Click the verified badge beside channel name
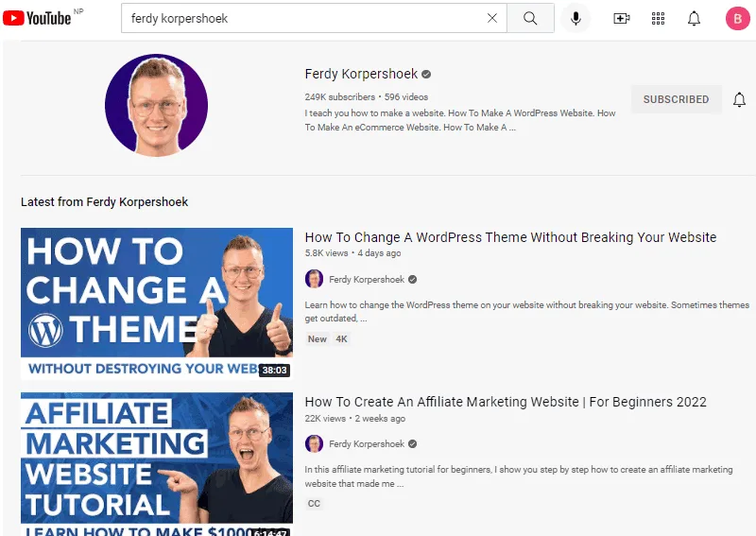756x536 pixels. click(x=426, y=75)
